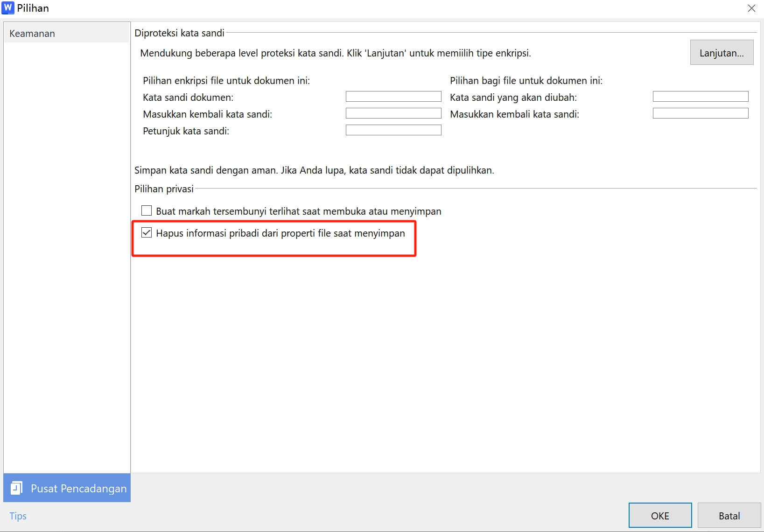
Task: Click the W Word app icon
Action: 7,8
